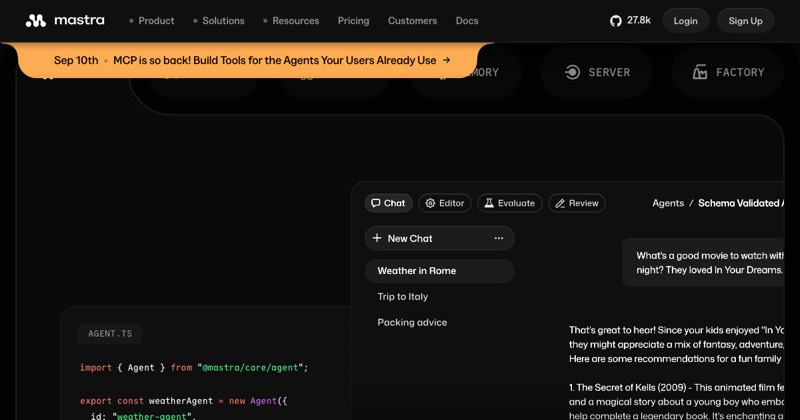Click the pencil icon in Review tab
800x420 pixels.
point(560,203)
